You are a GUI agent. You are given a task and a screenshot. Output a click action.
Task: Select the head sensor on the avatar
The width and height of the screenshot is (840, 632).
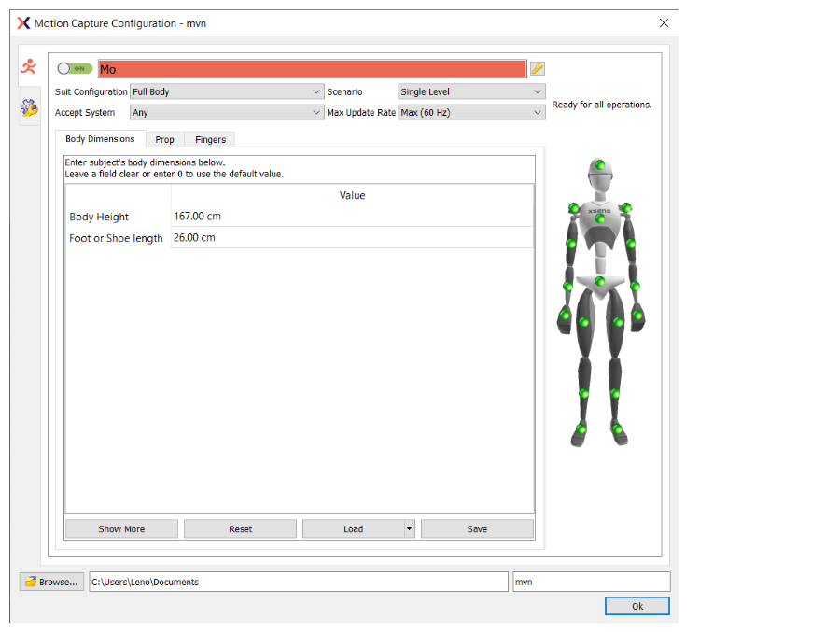600,165
